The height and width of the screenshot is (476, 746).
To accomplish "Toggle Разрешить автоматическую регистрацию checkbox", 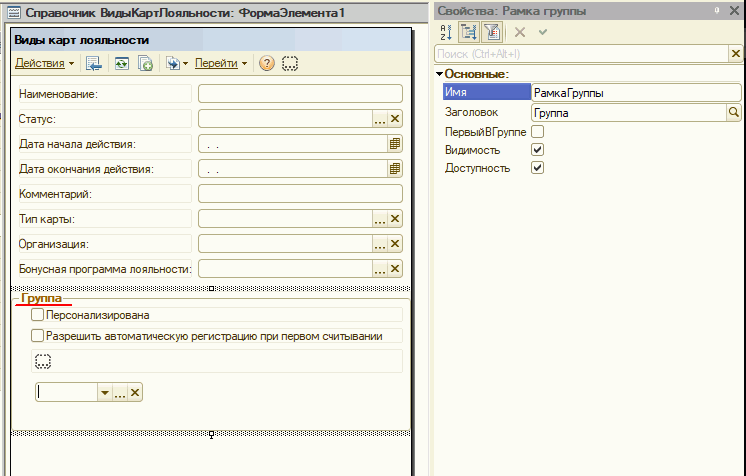I will pos(37,336).
